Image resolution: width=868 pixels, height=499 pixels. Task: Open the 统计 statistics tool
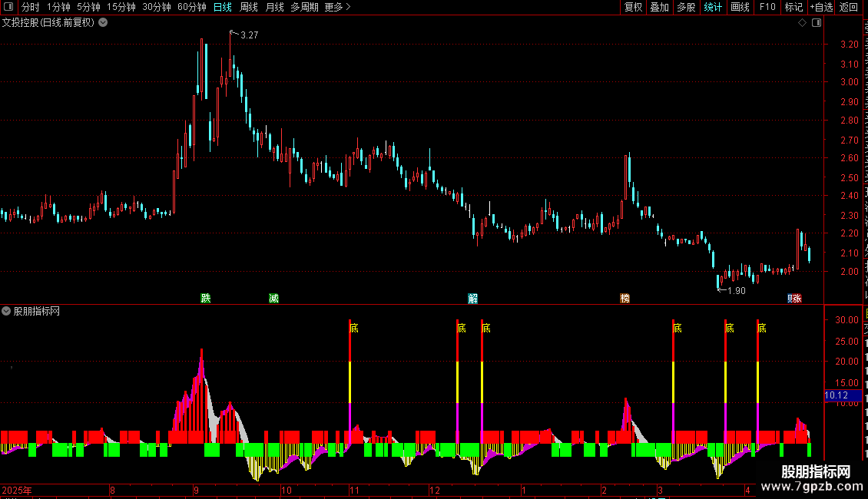(712, 7)
